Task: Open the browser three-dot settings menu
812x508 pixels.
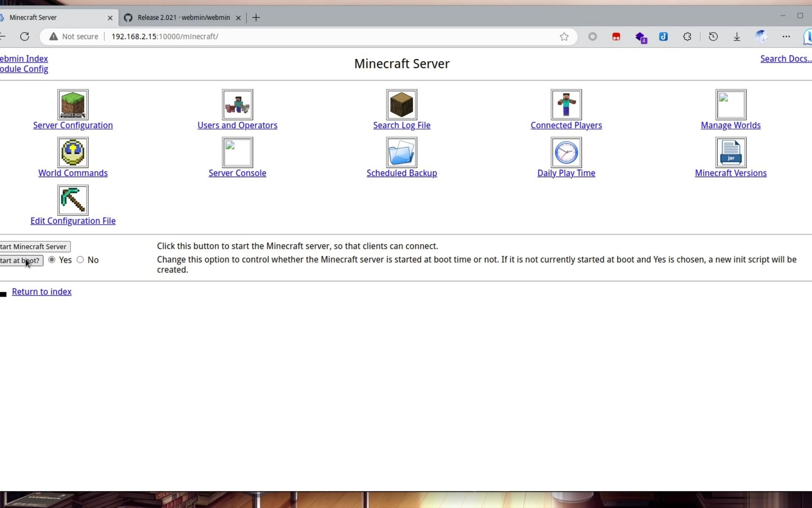Action: click(x=786, y=36)
